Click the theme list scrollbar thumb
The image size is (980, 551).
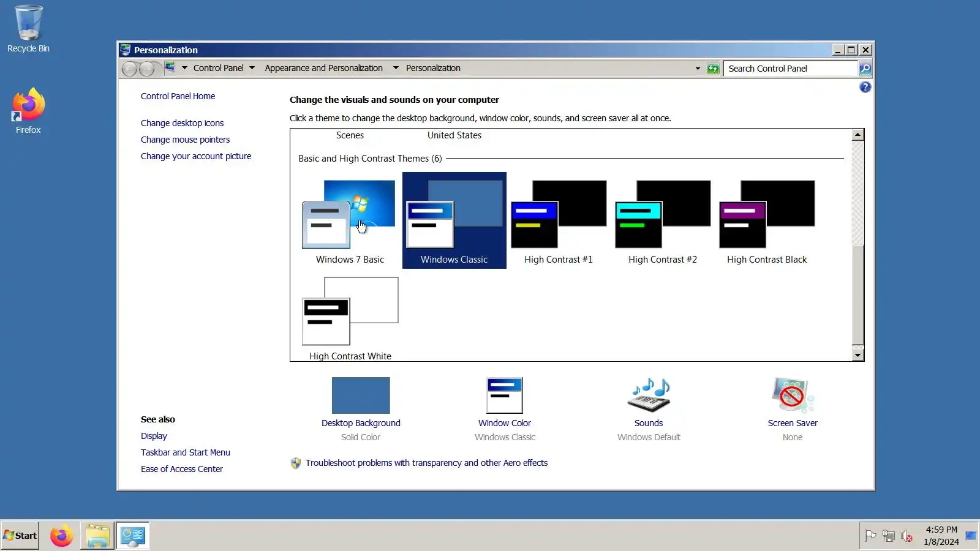[858, 294]
